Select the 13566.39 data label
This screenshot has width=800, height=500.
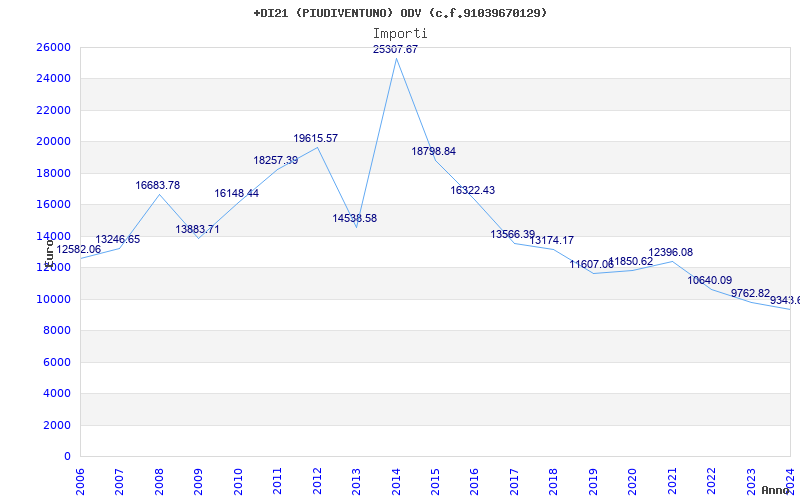(x=513, y=234)
